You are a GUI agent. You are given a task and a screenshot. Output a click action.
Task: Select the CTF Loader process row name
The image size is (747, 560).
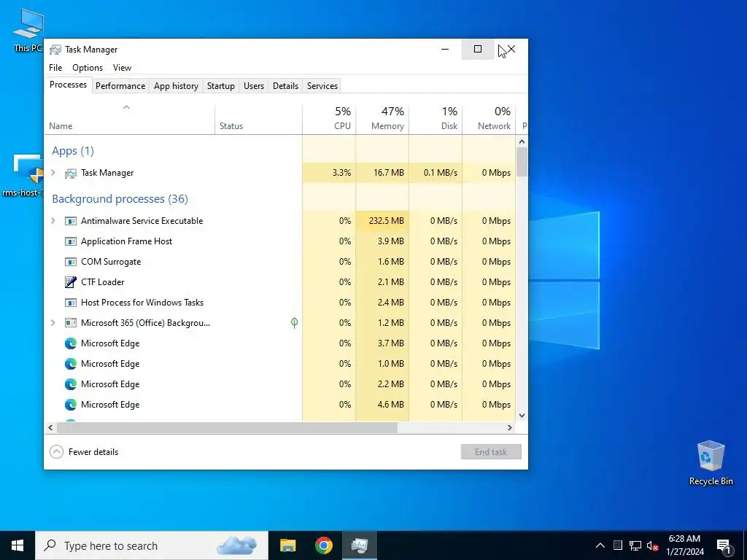[x=102, y=282]
